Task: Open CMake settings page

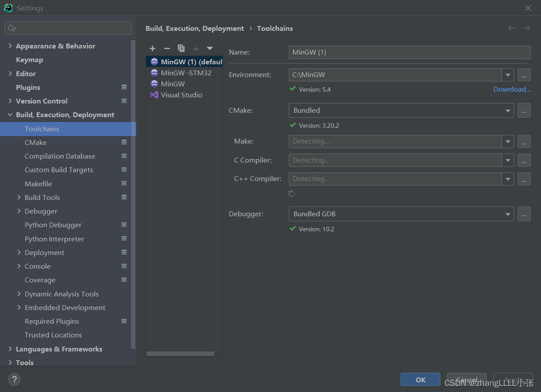Action: tap(36, 142)
